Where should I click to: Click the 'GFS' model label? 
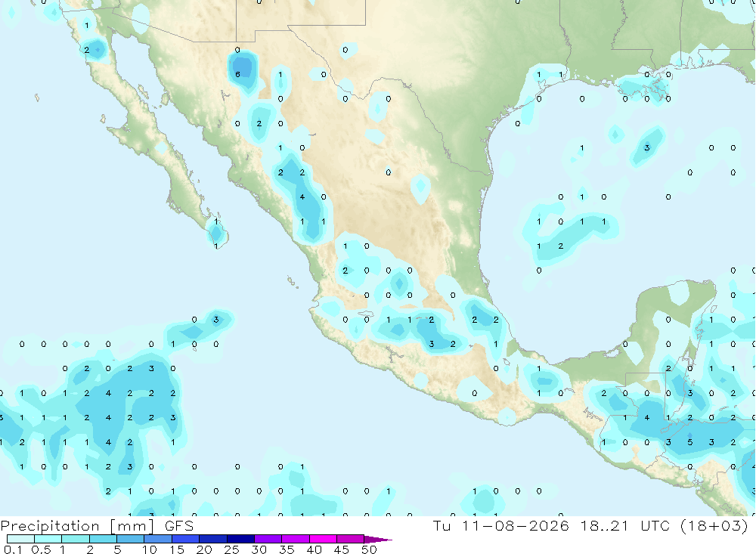tap(179, 525)
